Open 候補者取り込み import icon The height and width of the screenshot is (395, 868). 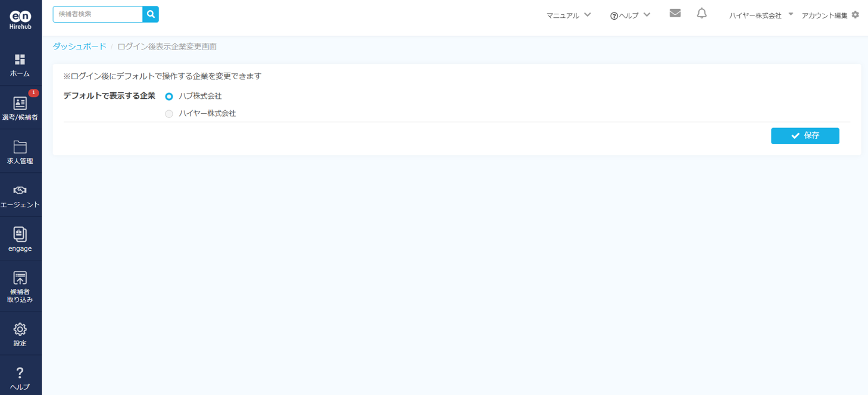pyautogui.click(x=20, y=278)
